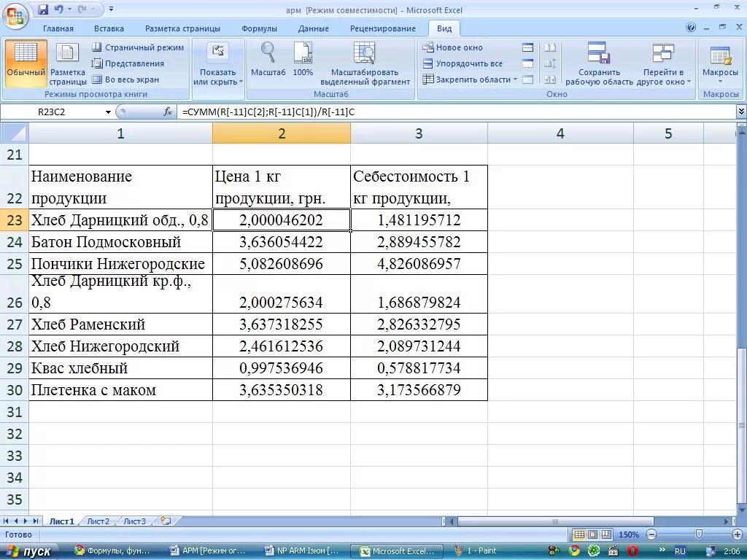The image size is (747, 560).
Task: Switch to Лист2 sheet tab
Action: (x=98, y=521)
